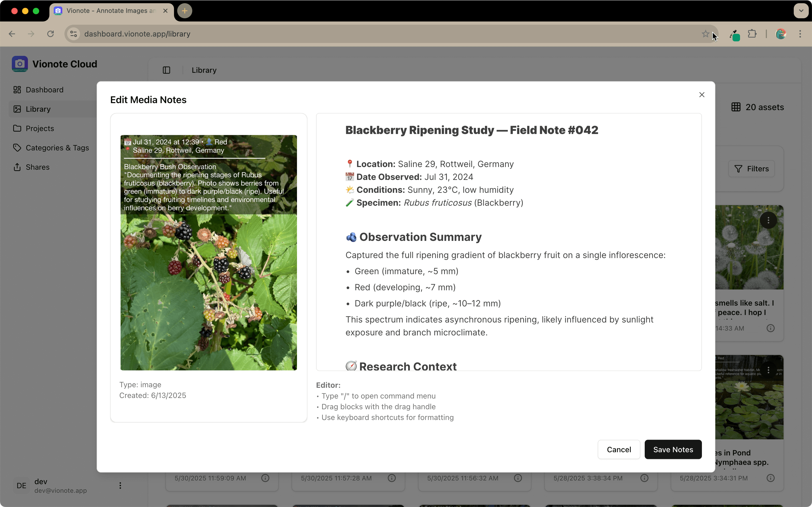Bookmark this page with star icon
812x507 pixels.
[x=705, y=34]
